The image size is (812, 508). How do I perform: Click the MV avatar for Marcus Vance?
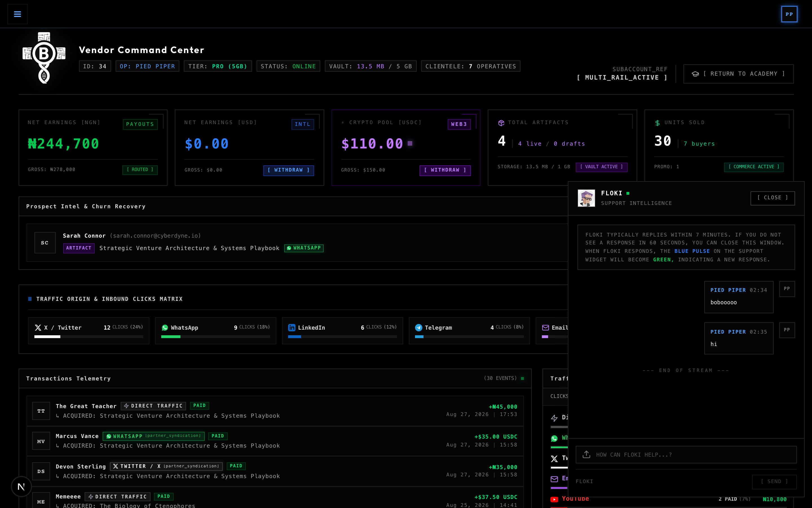point(41,441)
